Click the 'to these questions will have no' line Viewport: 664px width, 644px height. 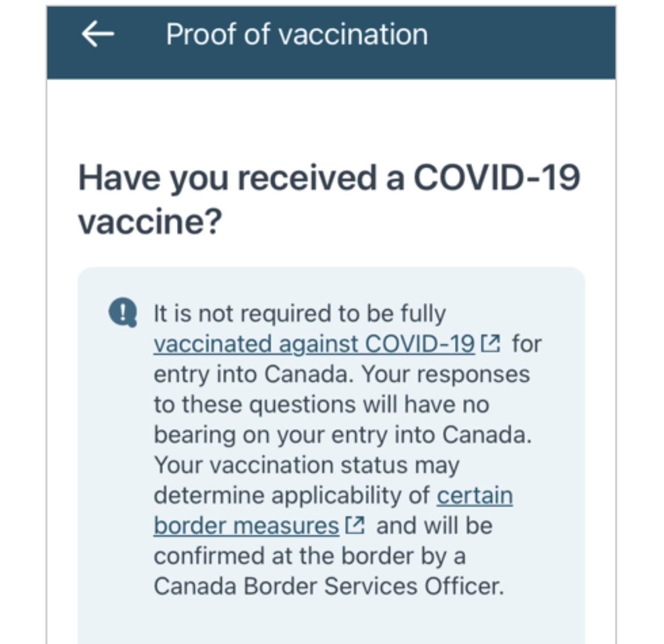(322, 405)
